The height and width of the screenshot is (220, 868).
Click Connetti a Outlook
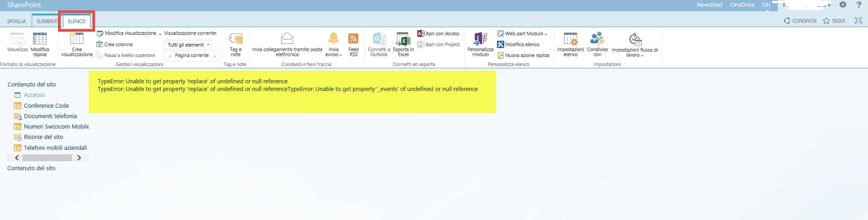tap(379, 44)
